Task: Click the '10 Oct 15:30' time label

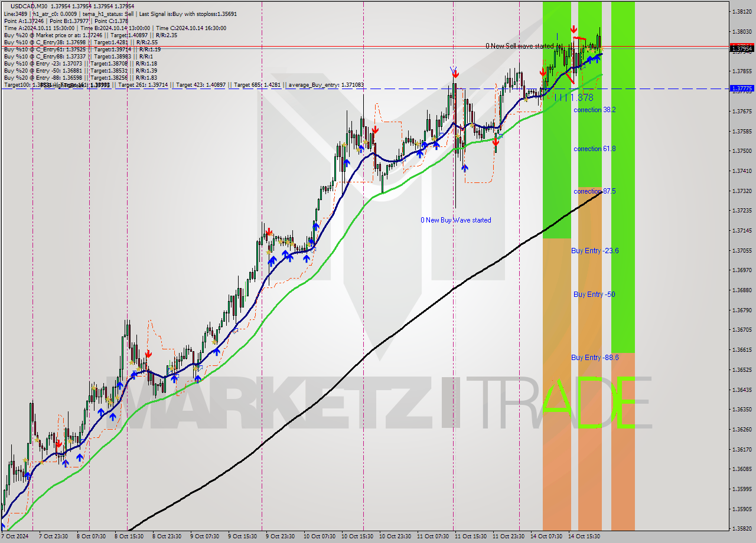Action: coord(357,537)
